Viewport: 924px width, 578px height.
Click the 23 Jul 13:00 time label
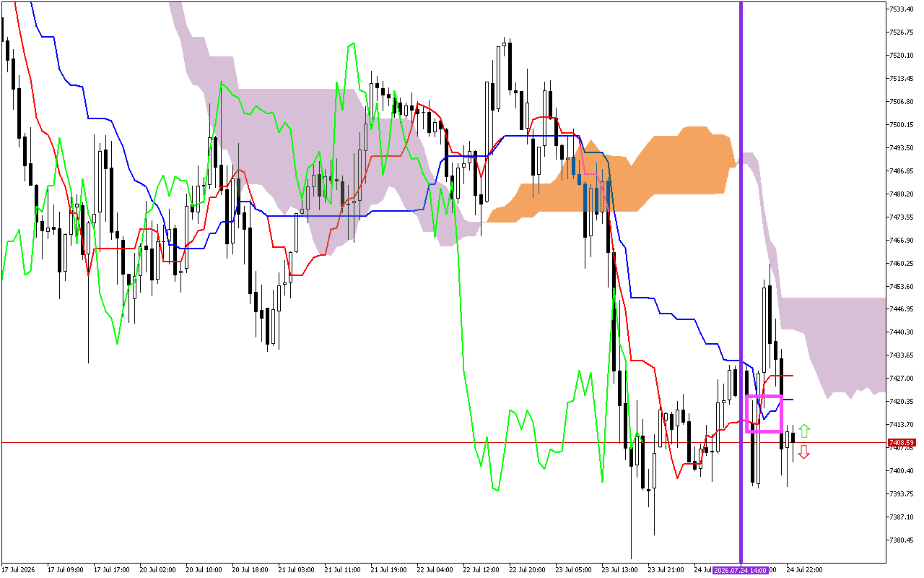[x=621, y=570]
